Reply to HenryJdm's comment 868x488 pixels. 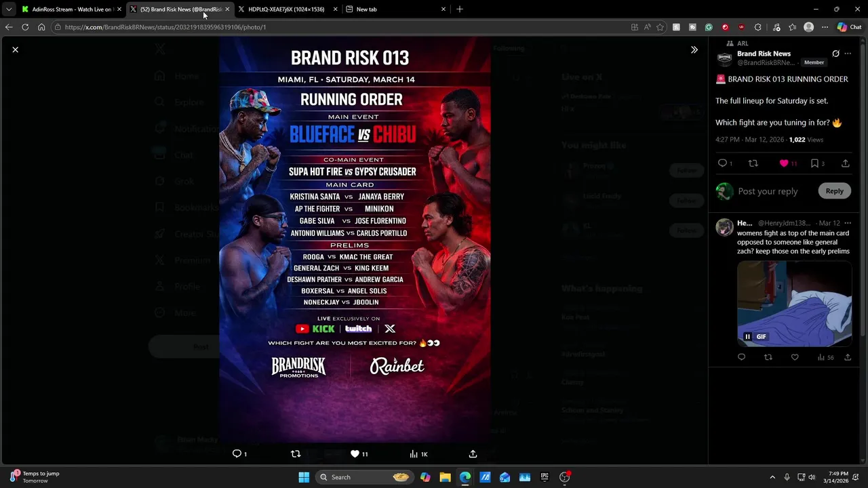741,357
